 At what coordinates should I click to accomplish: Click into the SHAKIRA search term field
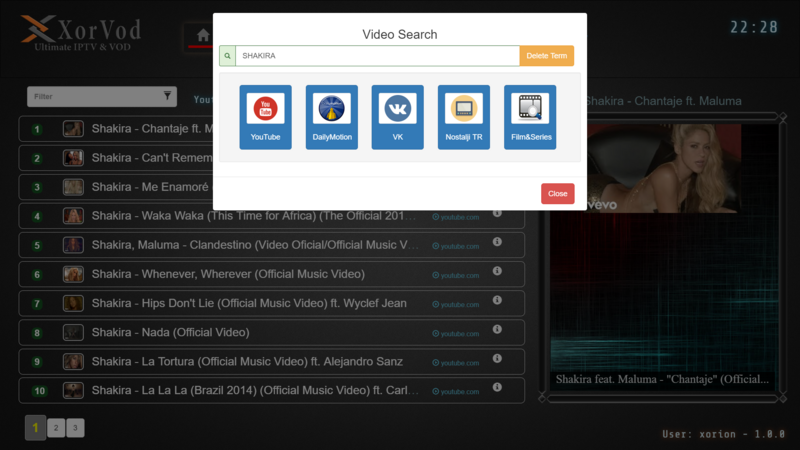coord(378,56)
